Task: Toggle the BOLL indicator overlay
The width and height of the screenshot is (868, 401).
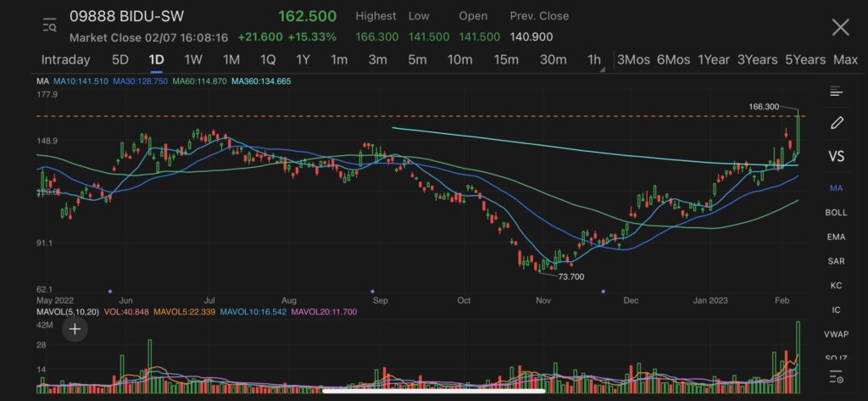Action: [837, 212]
